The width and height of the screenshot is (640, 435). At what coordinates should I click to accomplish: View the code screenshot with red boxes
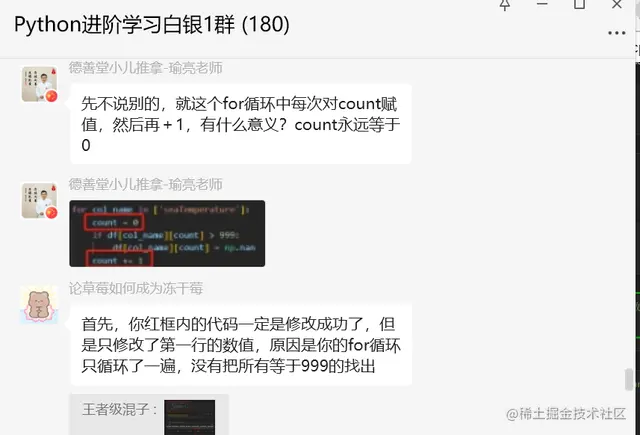[x=167, y=233]
